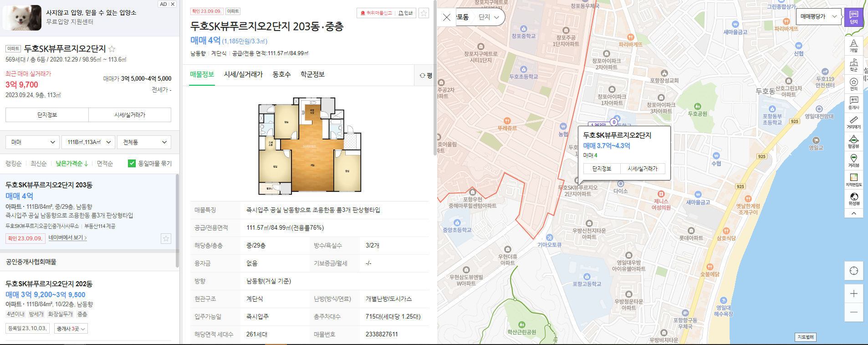Switch to 학군정보 tab

(312, 74)
